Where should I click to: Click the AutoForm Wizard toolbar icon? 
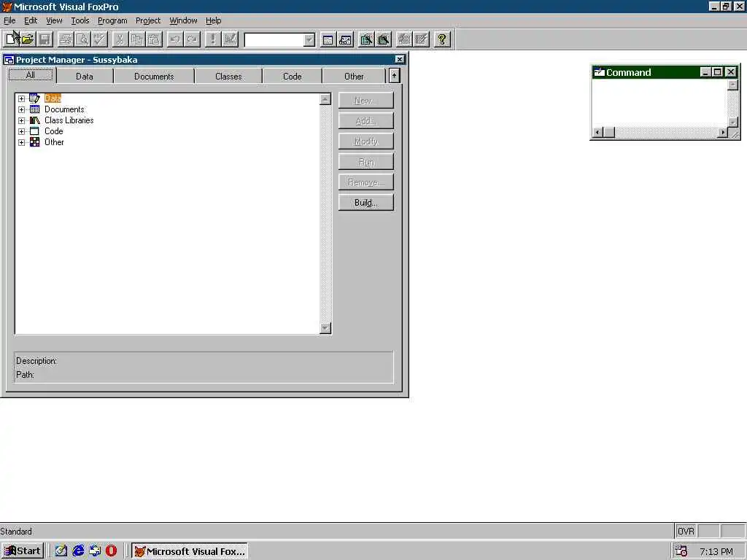pyautogui.click(x=404, y=39)
